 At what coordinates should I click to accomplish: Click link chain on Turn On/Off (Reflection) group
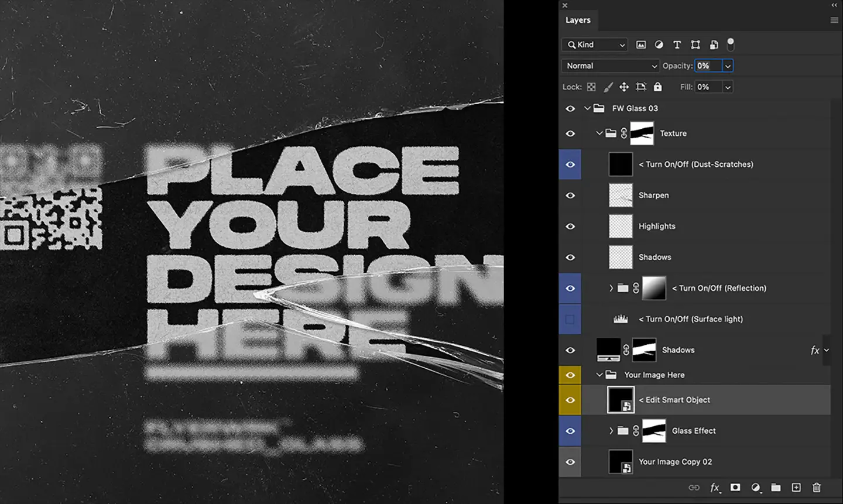[x=636, y=288]
